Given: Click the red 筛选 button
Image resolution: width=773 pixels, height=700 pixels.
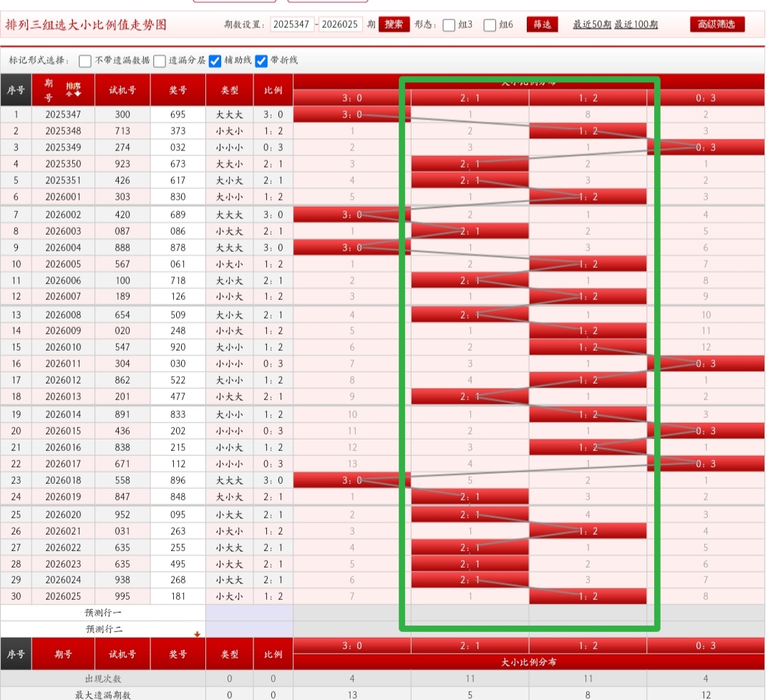Looking at the screenshot, I should click(x=543, y=24).
